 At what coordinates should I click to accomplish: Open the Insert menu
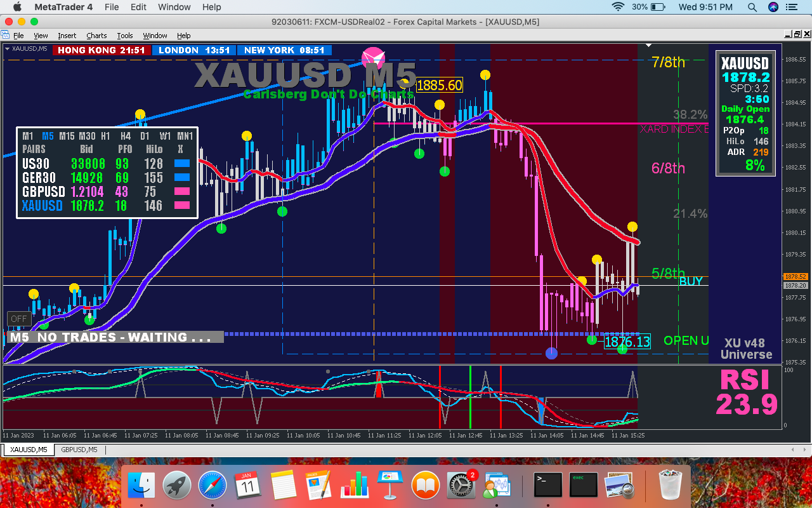[x=67, y=36]
